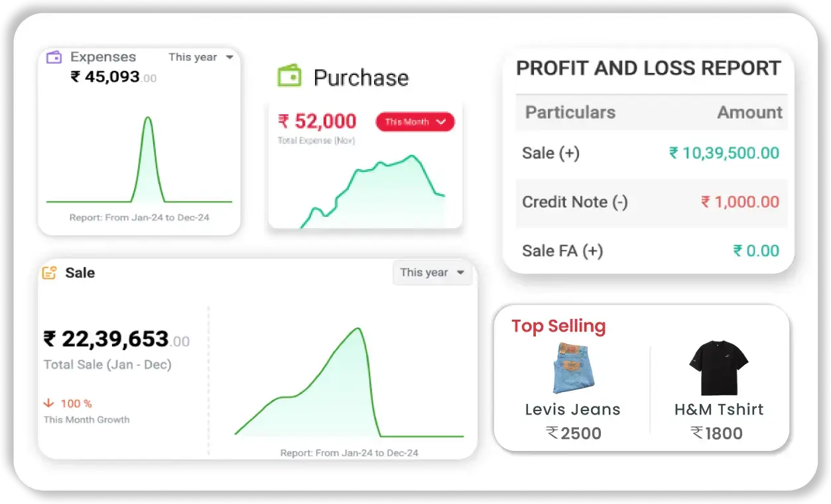The height and width of the screenshot is (504, 831).
Task: Open the ₹ 10,39,500.00 sale amount
Action: [724, 153]
